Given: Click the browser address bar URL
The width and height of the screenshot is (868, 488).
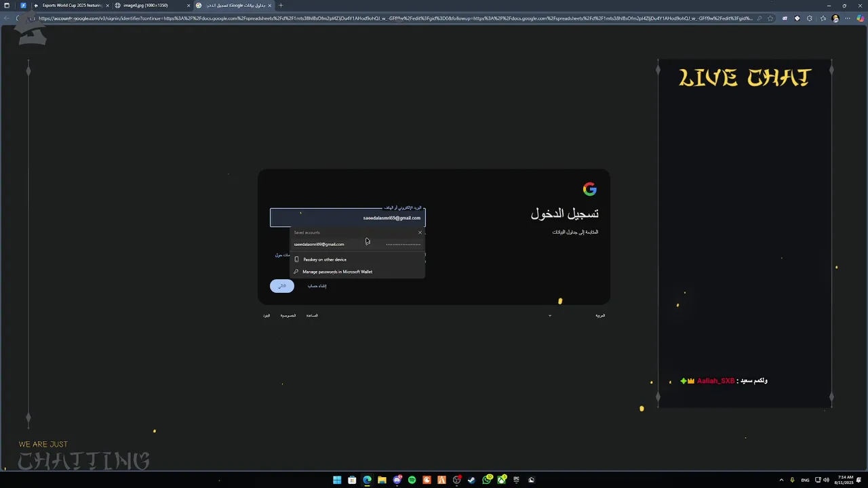Looking at the screenshot, I should (395, 18).
